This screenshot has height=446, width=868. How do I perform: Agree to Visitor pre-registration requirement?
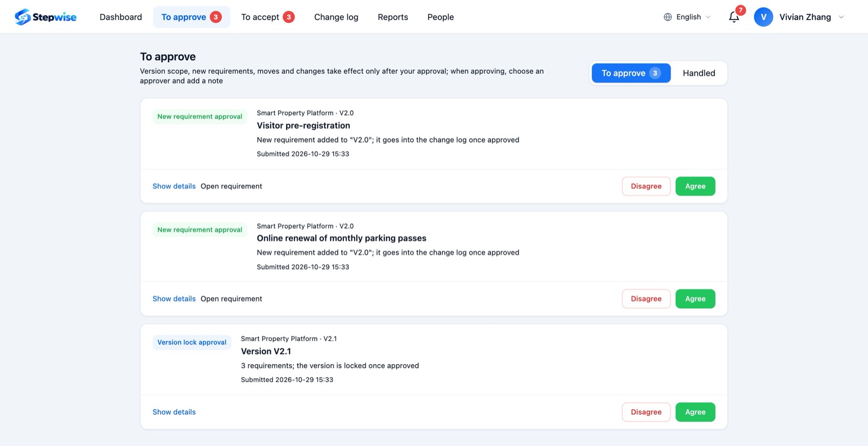click(695, 186)
